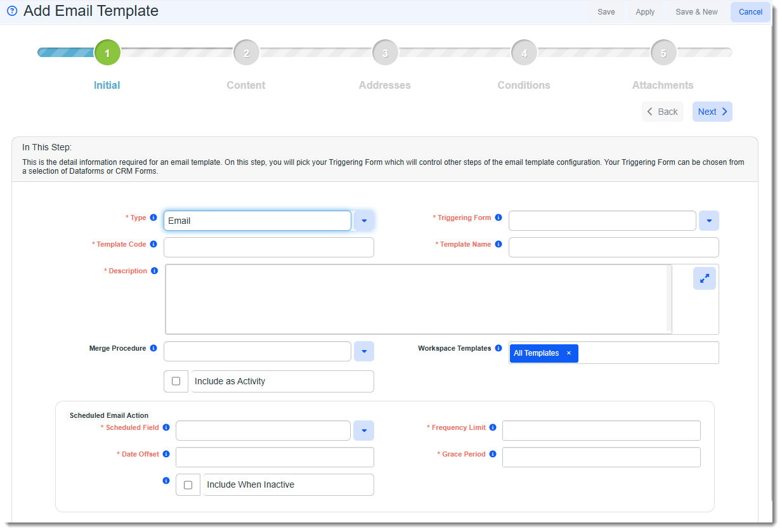Click the info icon beside Triggering Form
The width and height of the screenshot is (782, 532).
click(499, 217)
